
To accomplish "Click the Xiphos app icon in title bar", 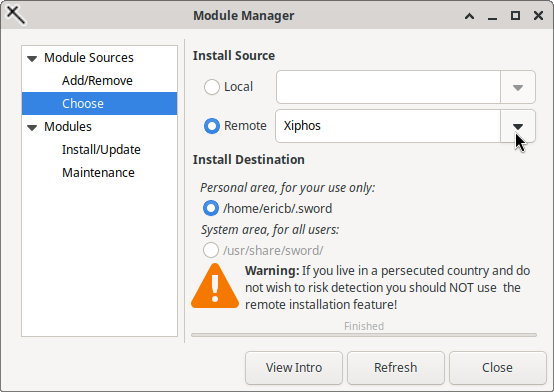I will (16, 15).
